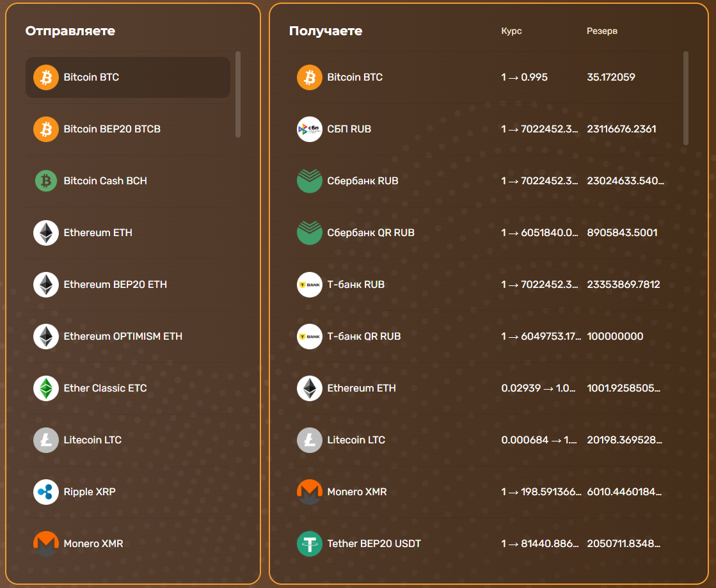Click the send list scrollbar thumb
Screen dimensions: 716x588
238,94
